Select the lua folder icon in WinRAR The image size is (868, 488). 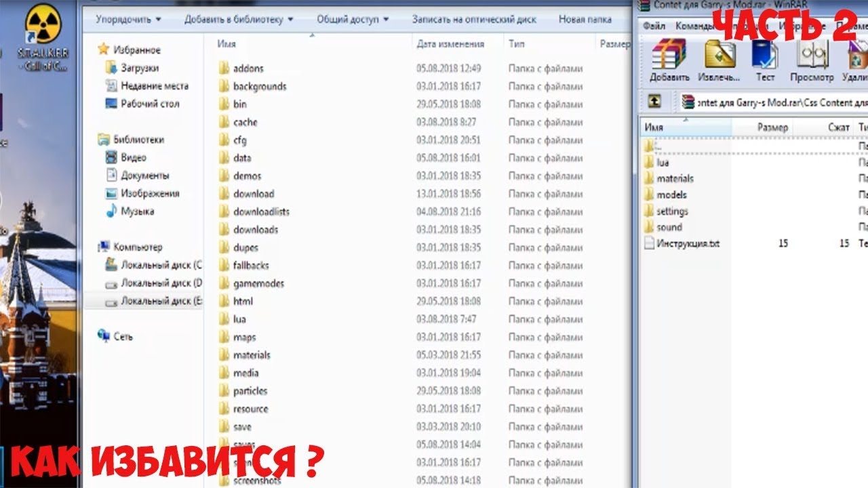click(x=649, y=163)
